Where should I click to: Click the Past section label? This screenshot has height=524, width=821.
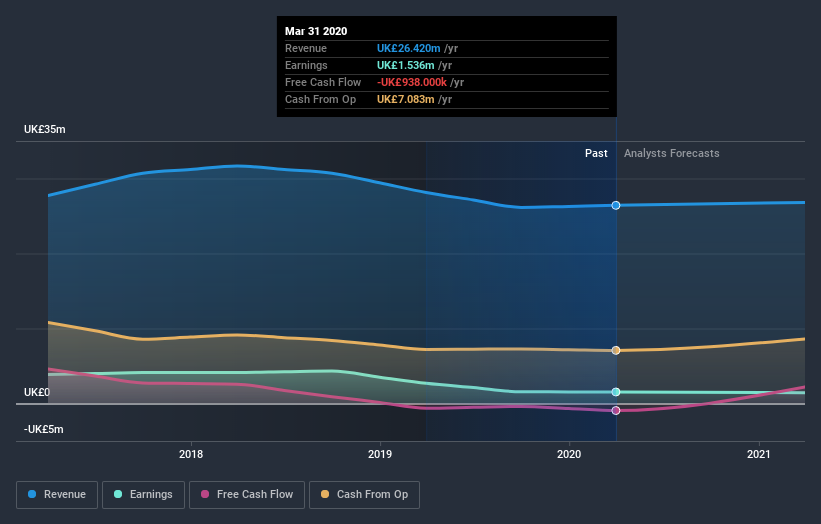click(596, 153)
